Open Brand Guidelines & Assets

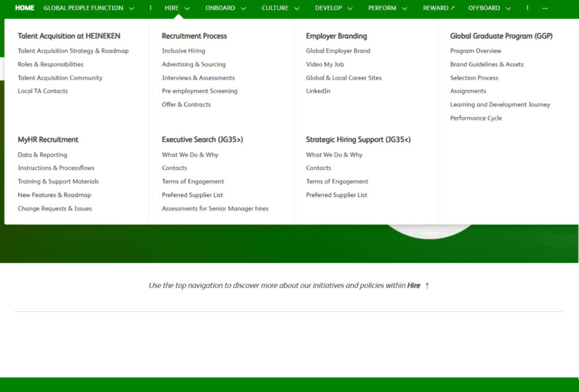(x=487, y=64)
